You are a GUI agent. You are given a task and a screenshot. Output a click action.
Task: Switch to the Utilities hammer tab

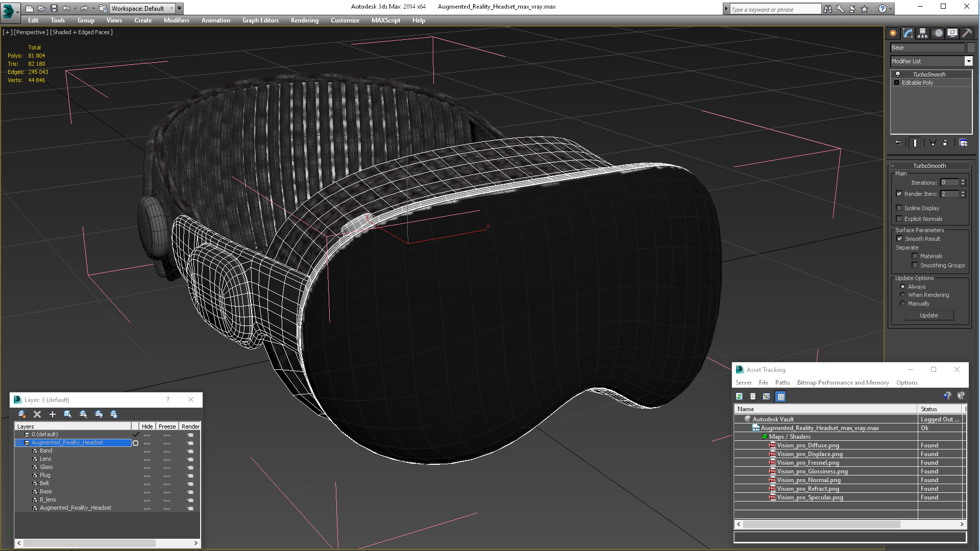tap(967, 33)
